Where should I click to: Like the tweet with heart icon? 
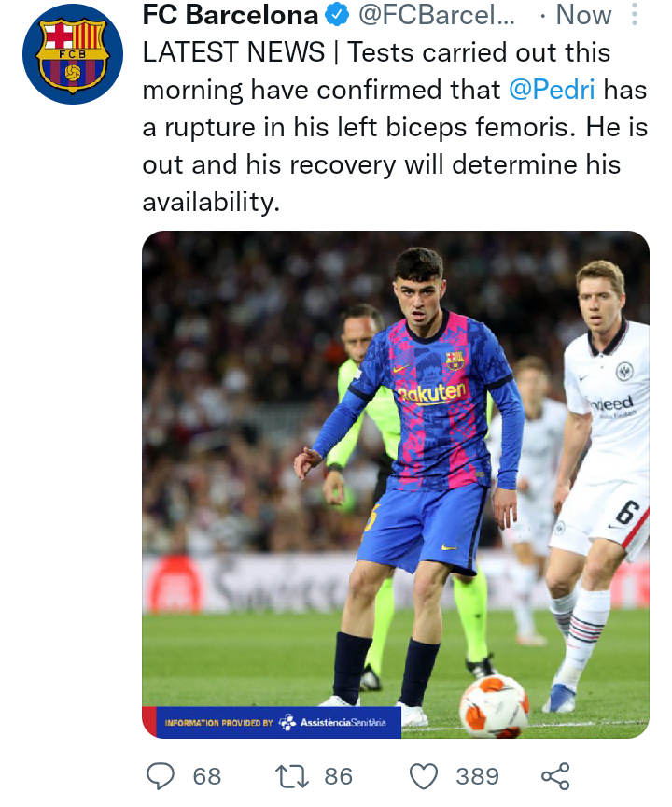424,776
